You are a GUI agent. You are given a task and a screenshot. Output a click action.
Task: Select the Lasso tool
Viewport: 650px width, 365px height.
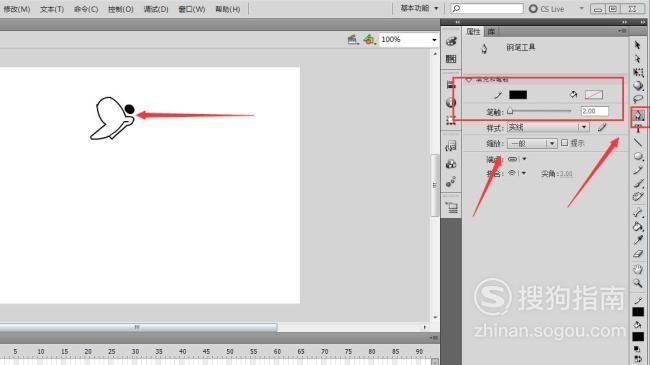pos(638,99)
